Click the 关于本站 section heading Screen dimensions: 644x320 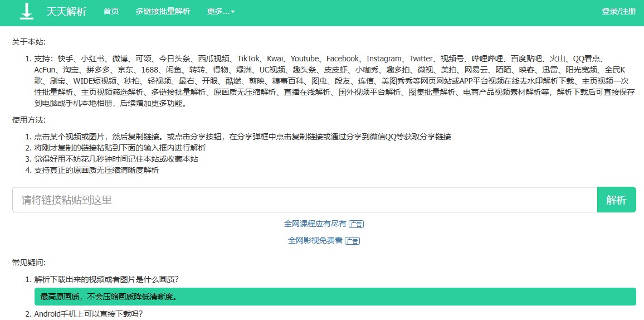coord(29,42)
